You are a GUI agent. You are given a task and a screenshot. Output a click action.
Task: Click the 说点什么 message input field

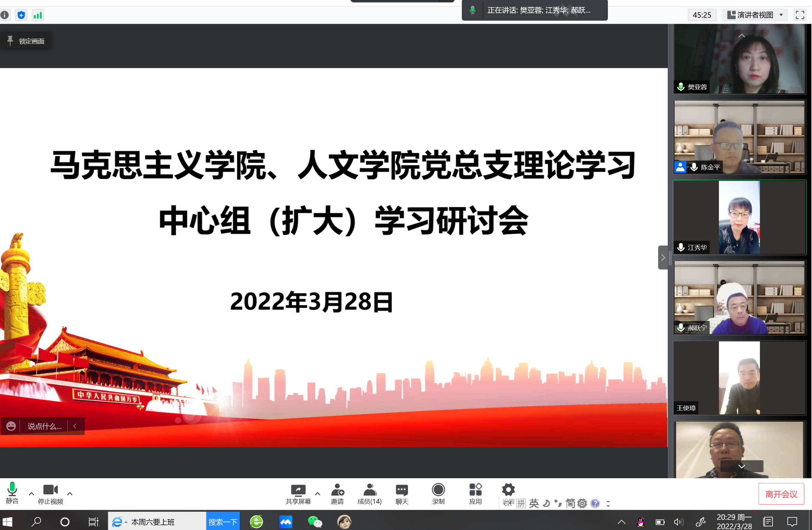click(44, 426)
